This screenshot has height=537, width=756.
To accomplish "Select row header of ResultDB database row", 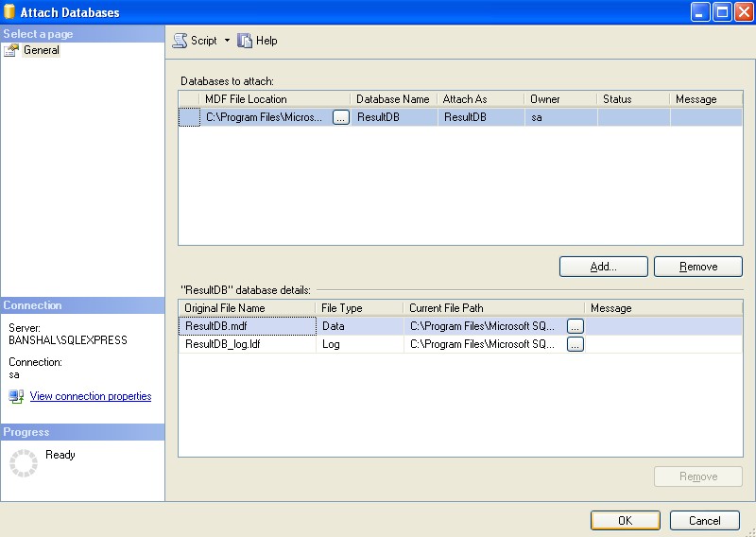I will [189, 117].
